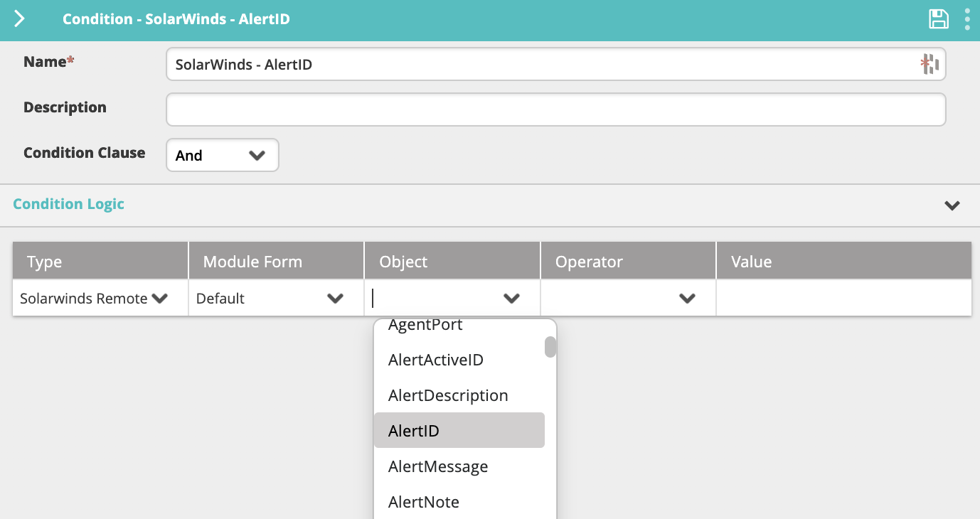Click into the empty Description field
Image resolution: width=980 pixels, height=519 pixels.
(x=555, y=109)
